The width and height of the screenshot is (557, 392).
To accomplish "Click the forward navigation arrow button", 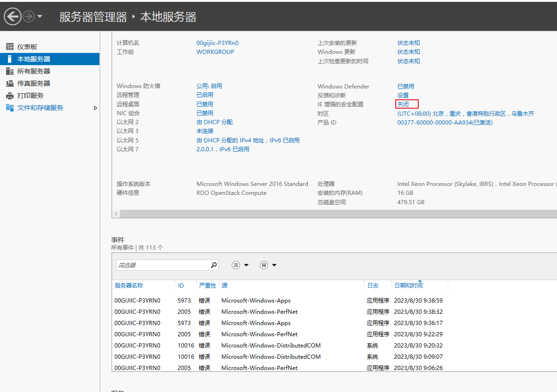I will [x=29, y=17].
